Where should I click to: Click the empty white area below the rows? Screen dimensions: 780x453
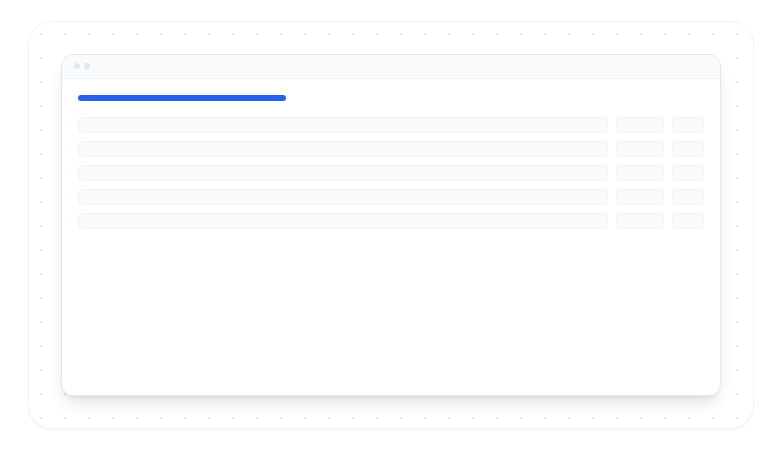390,310
